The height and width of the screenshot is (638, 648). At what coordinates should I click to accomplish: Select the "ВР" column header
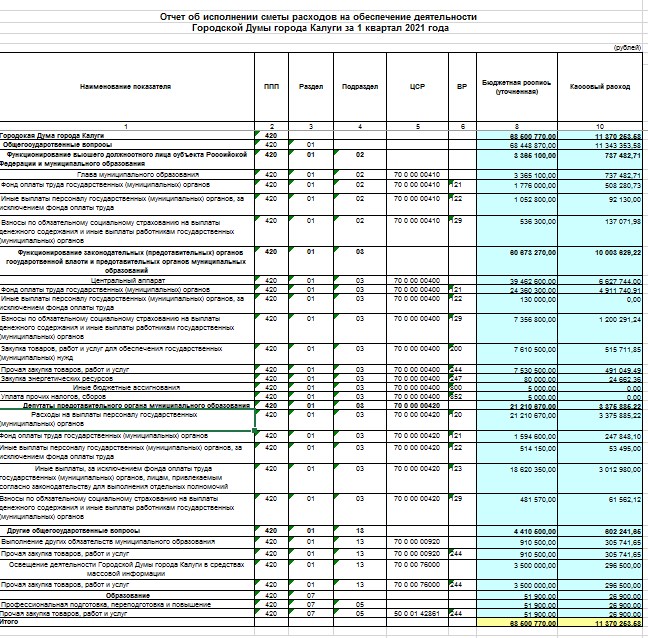[x=462, y=87]
